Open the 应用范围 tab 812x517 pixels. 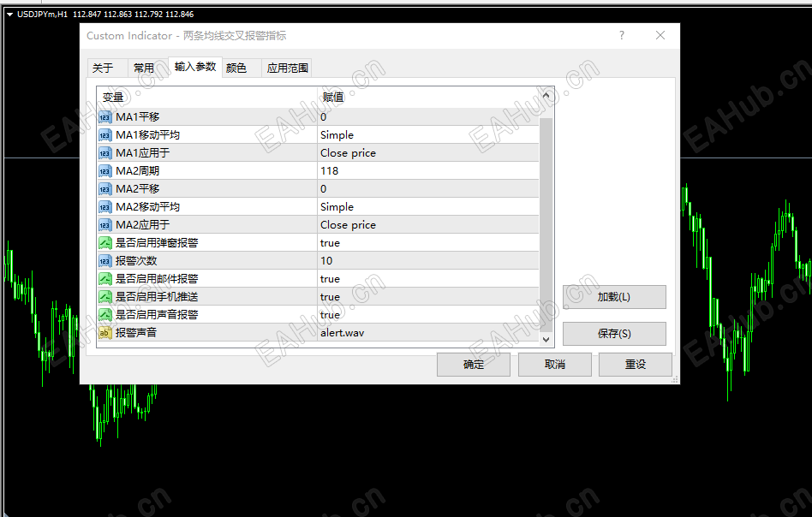click(x=288, y=68)
